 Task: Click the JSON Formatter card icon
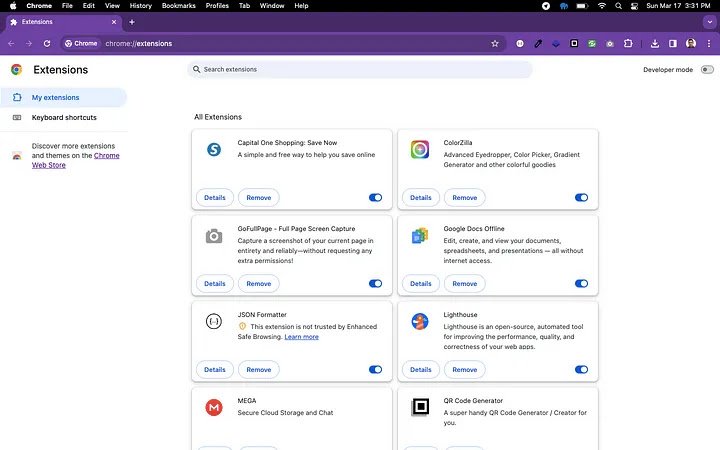coord(214,321)
